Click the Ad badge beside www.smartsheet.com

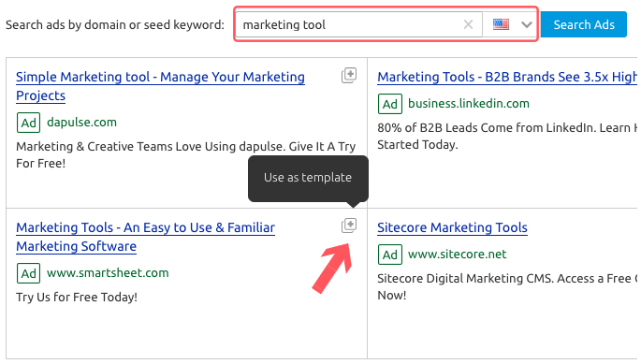pos(29,273)
